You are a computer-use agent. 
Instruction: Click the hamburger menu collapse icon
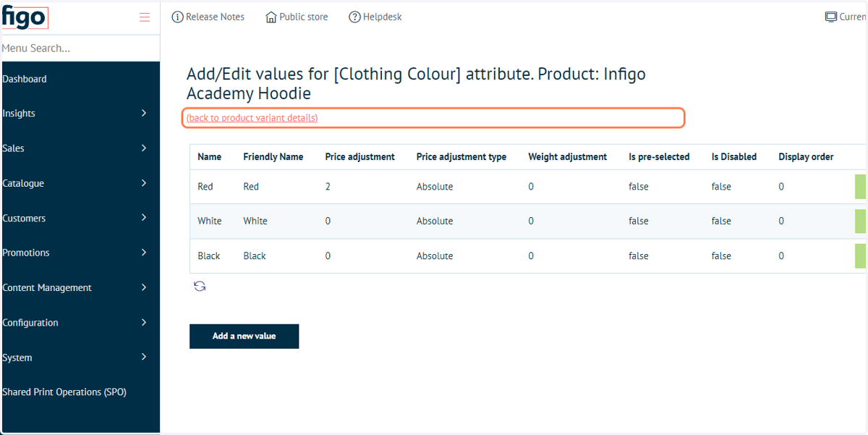point(145,17)
